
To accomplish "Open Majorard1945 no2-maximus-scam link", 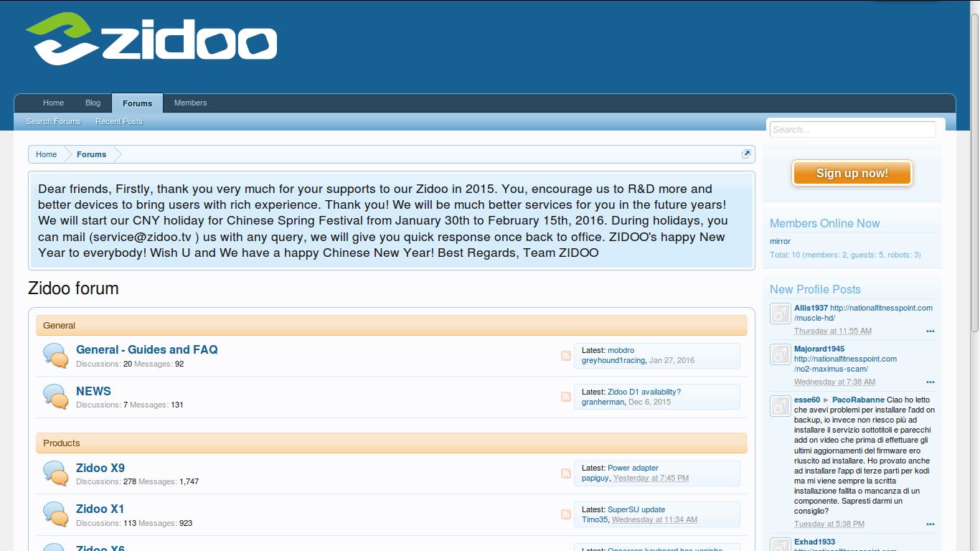I will pos(845,364).
